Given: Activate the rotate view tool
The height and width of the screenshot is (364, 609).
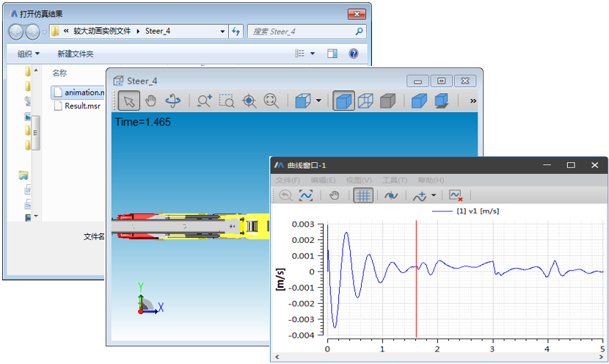Looking at the screenshot, I should point(173,101).
